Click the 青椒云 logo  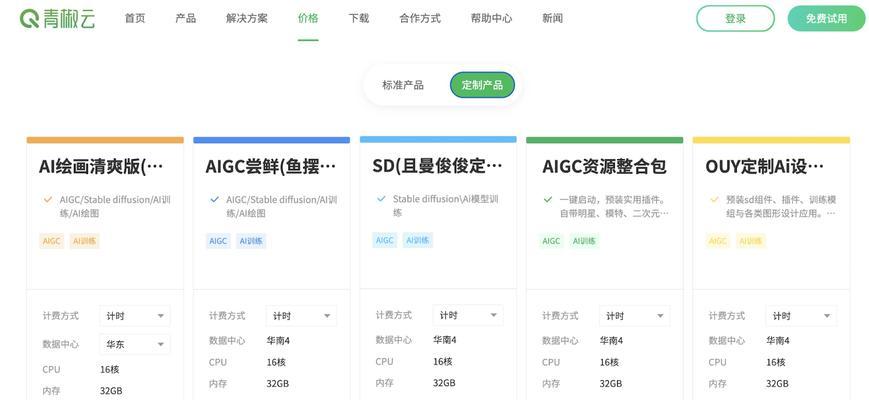tap(58, 18)
